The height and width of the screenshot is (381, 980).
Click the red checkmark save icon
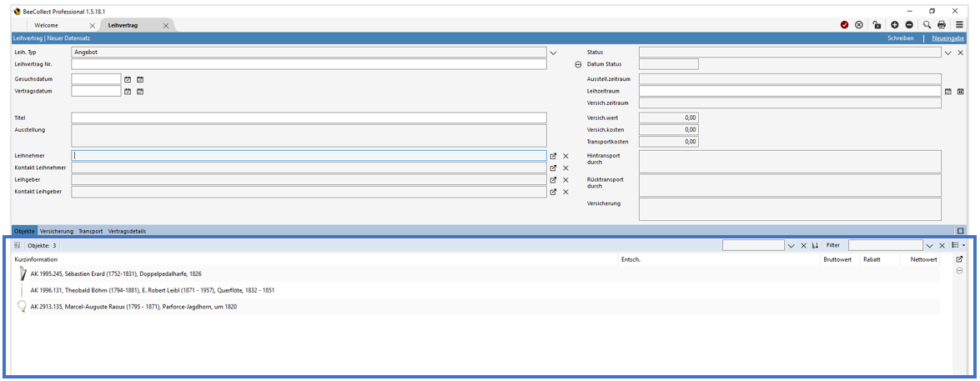(x=845, y=25)
